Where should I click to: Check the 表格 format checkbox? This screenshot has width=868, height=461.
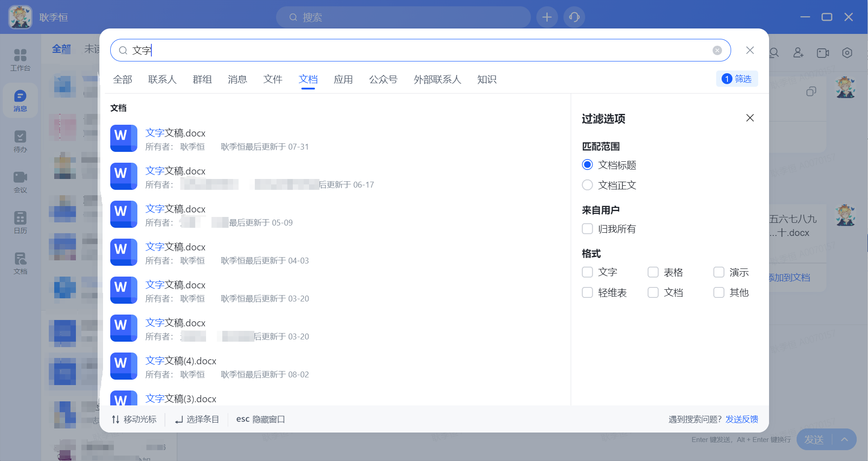coord(653,272)
